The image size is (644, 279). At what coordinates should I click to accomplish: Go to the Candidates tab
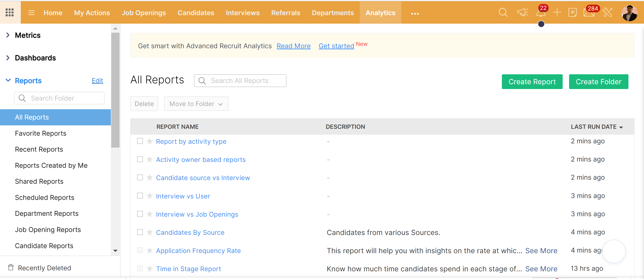(x=196, y=13)
